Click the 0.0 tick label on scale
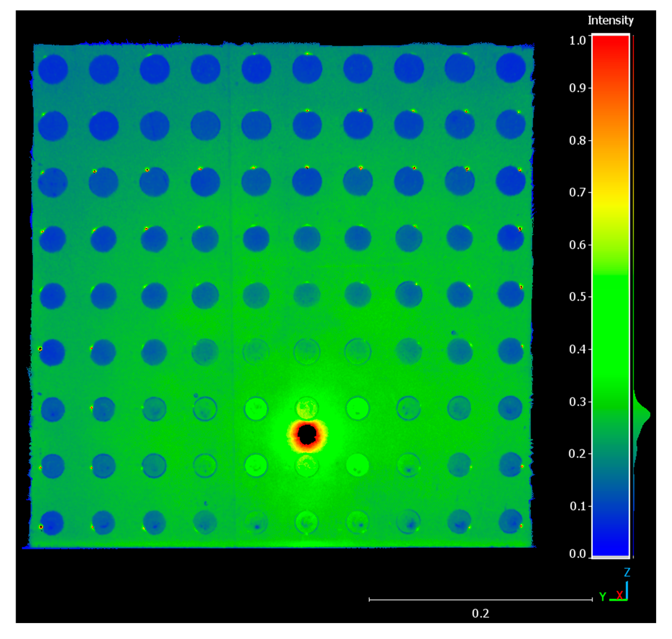Image resolution: width=672 pixels, height=639 pixels. coord(577,554)
